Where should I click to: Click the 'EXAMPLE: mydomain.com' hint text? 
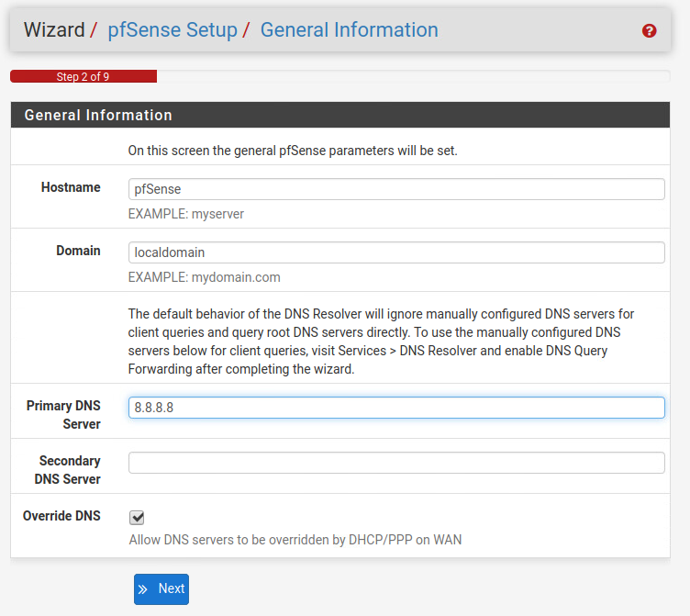[205, 277]
